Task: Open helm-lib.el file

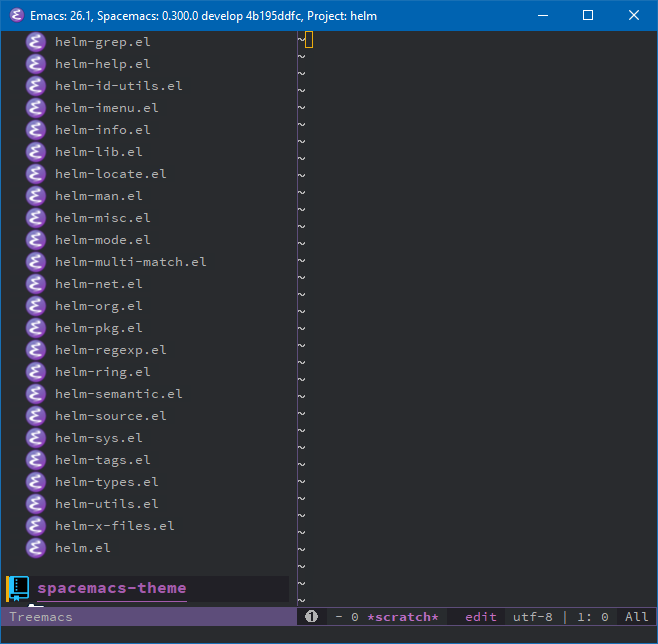Action: tap(99, 152)
